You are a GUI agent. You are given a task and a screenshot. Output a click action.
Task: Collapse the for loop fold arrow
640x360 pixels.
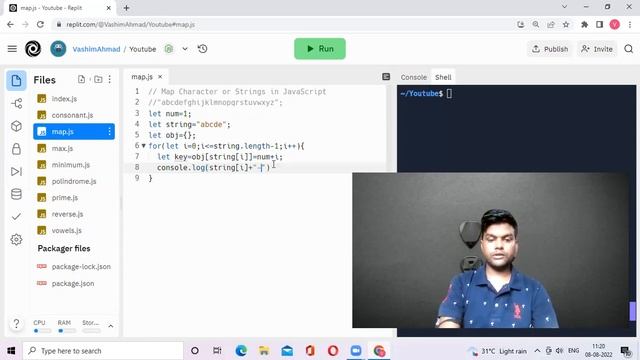tap(144, 146)
